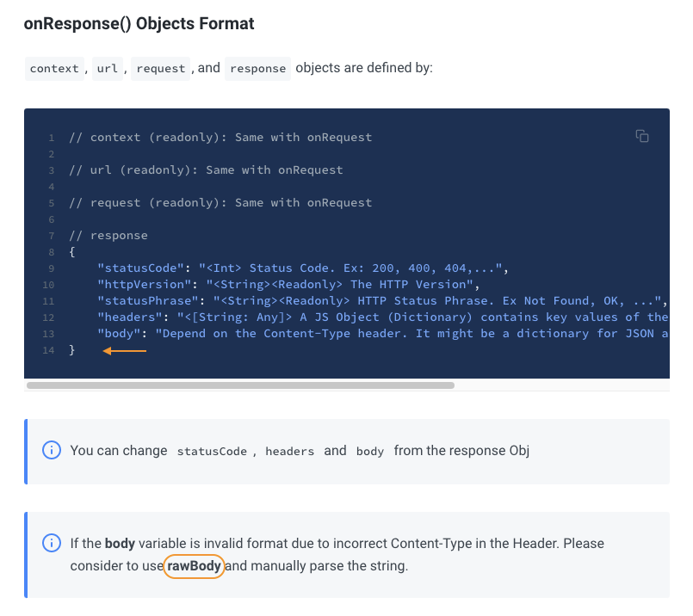The width and height of the screenshot is (693, 616).
Task: Click the statusPhrase code line
Action: tap(258, 300)
